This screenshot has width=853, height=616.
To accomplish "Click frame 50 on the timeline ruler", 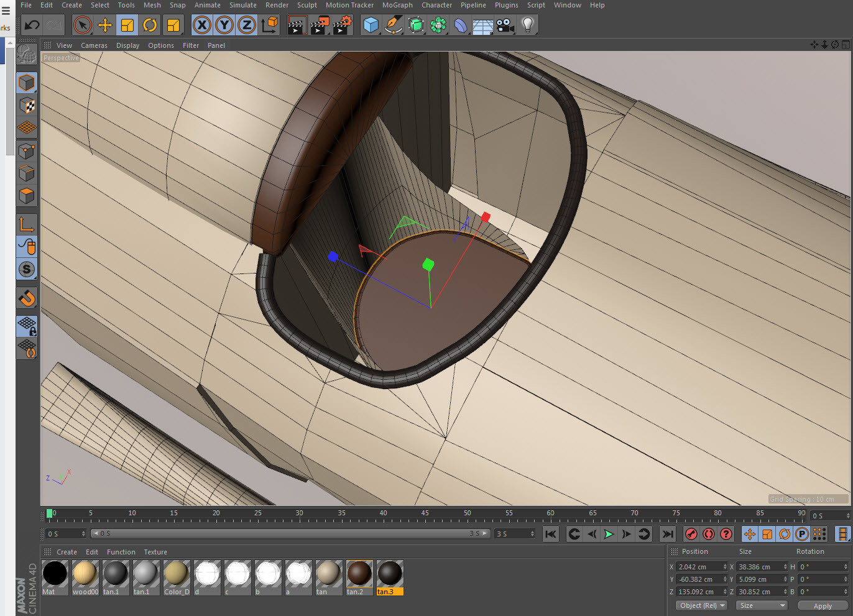I will 468,515.
